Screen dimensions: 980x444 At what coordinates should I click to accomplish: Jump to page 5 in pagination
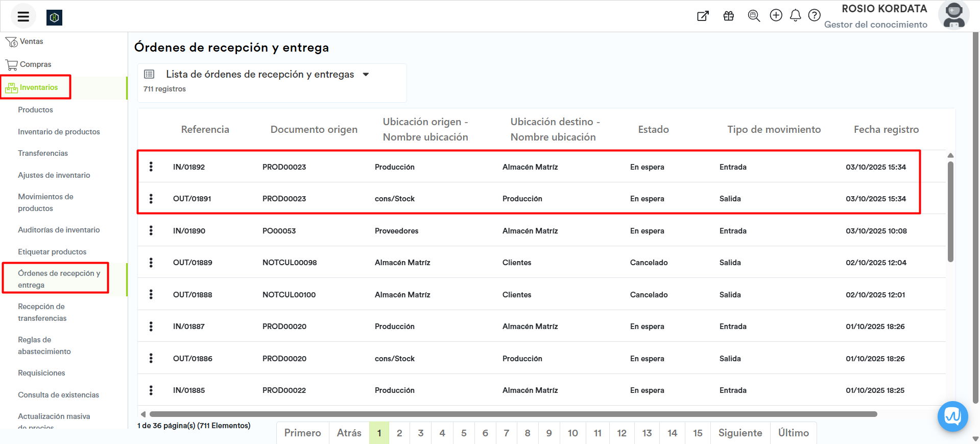(464, 433)
